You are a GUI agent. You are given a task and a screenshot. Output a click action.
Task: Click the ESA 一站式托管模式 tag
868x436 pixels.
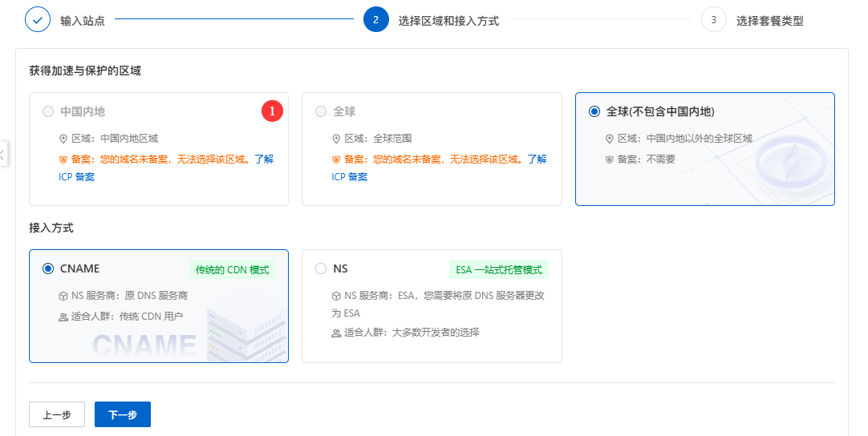click(498, 270)
